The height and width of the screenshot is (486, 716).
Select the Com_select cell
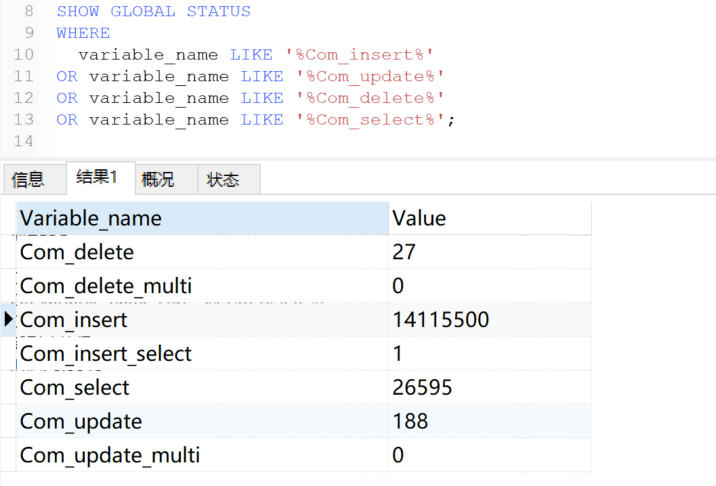(202, 387)
